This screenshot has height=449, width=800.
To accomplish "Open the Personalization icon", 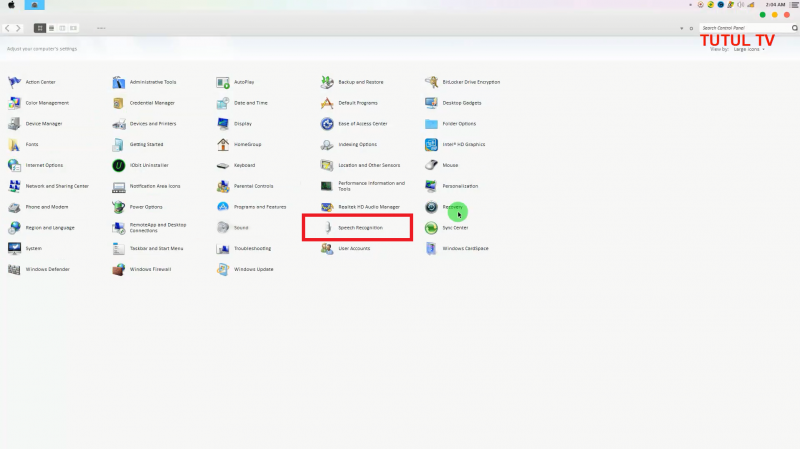I will [431, 186].
